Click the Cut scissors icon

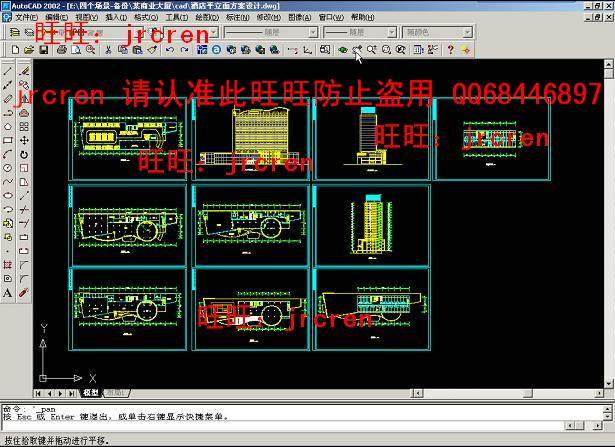(x=109, y=50)
